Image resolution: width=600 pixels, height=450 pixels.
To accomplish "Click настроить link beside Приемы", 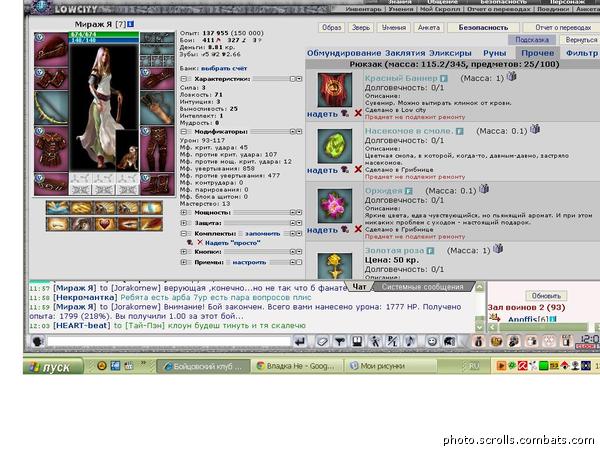I will click(249, 262).
